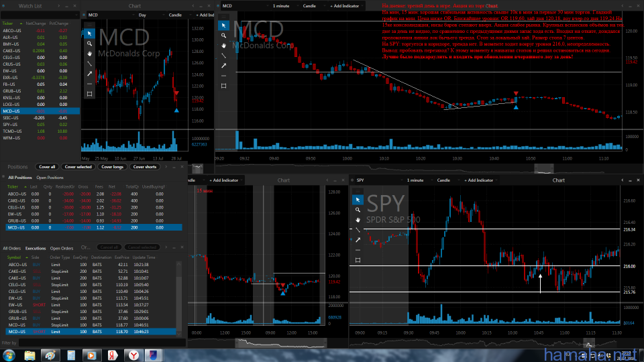Activate zoom magnifier in MCD 1 minute chart
The height and width of the screenshot is (362, 644).
(x=223, y=36)
